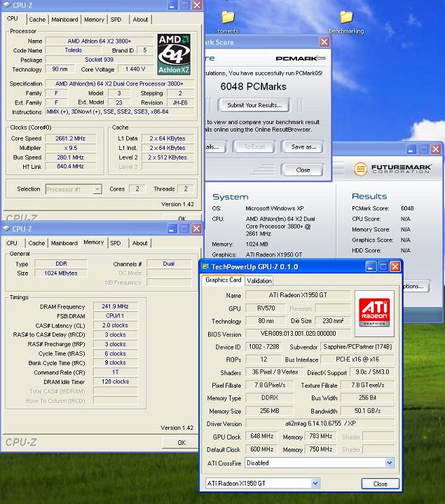Minimize the GPU-Z window
This screenshot has width=445, height=504.
[371, 266]
